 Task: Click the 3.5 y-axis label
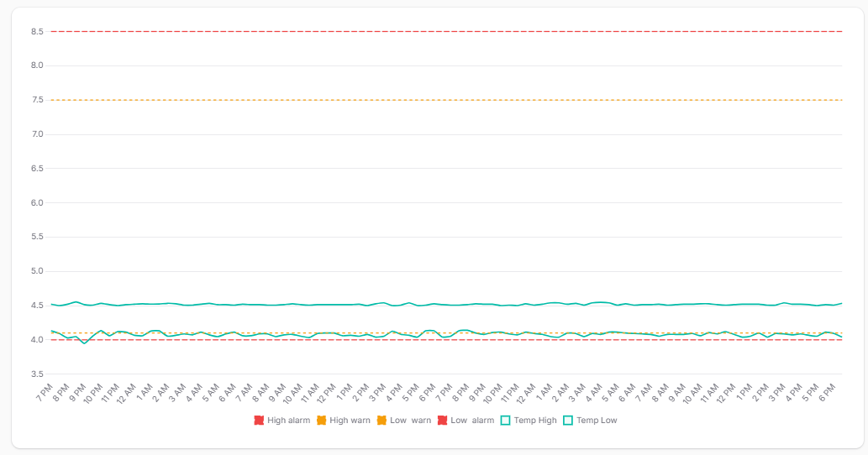tap(37, 374)
